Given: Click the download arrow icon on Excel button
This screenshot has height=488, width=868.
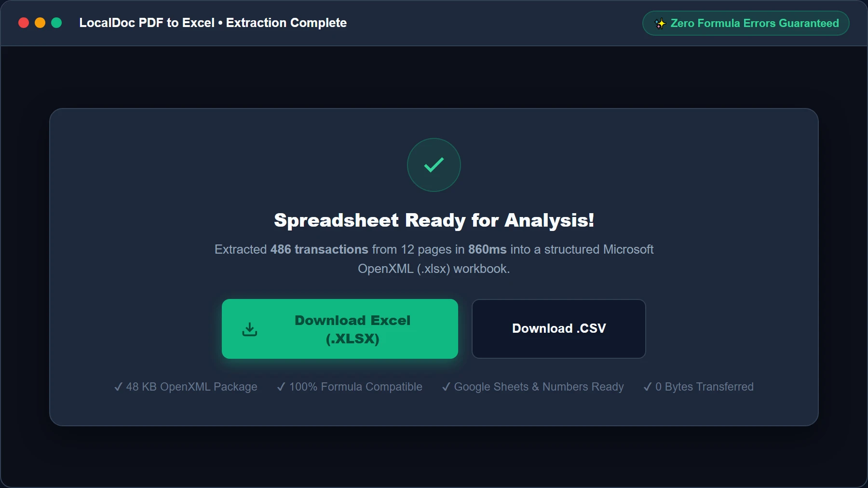Looking at the screenshot, I should point(250,329).
